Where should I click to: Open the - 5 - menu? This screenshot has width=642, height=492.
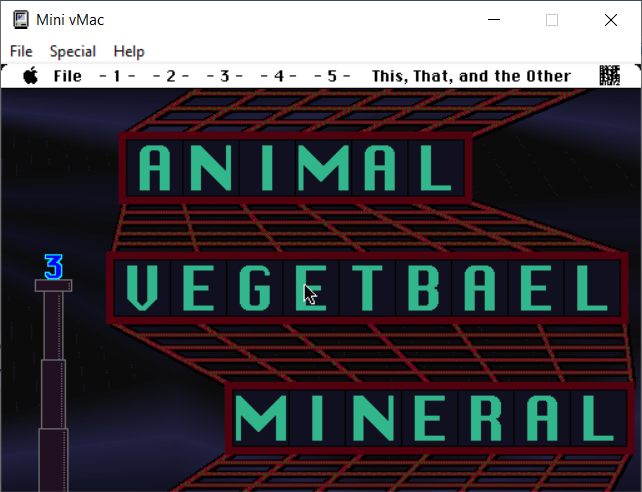point(332,76)
